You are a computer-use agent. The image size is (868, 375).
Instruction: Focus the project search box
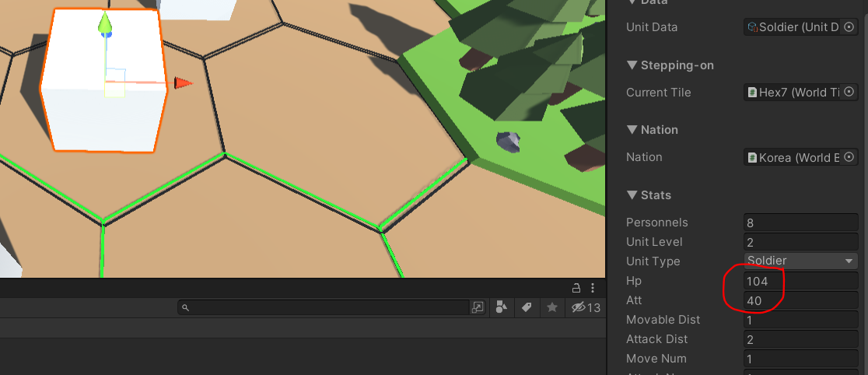pos(324,307)
